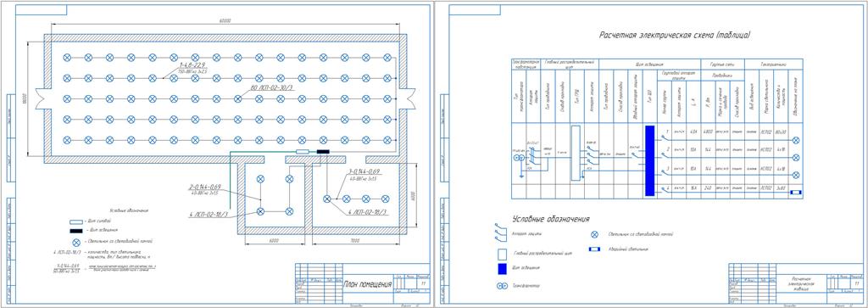Select the transformer symbol in the schematic table
The width and height of the screenshot is (868, 308).
pos(520,158)
